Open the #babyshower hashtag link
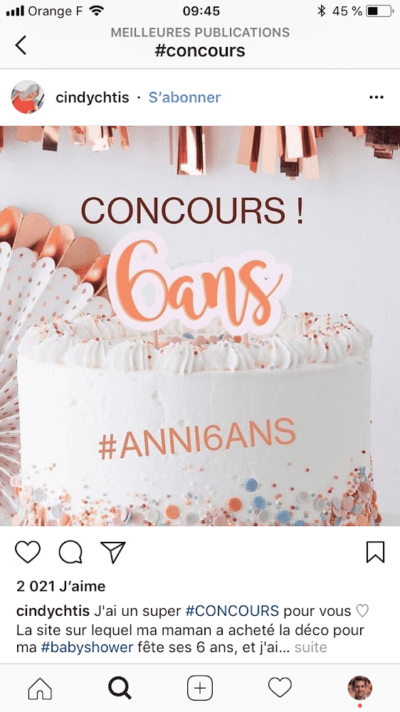This screenshot has height=712, width=400. click(x=87, y=647)
